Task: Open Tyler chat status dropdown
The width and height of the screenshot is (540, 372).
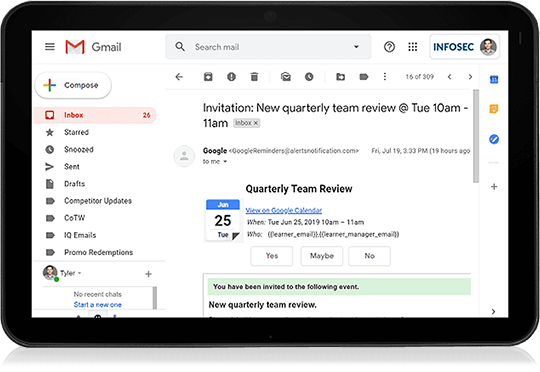Action: point(80,273)
